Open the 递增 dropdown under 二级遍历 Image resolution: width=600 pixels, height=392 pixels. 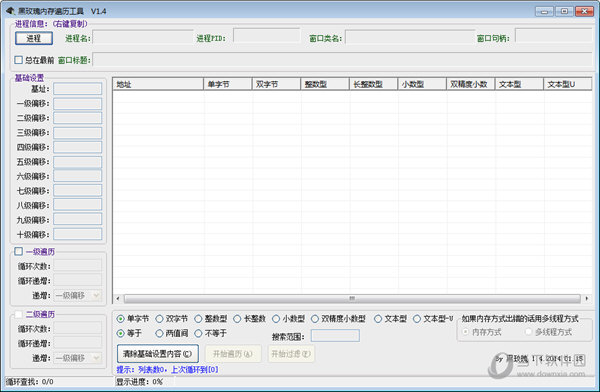tap(78, 358)
